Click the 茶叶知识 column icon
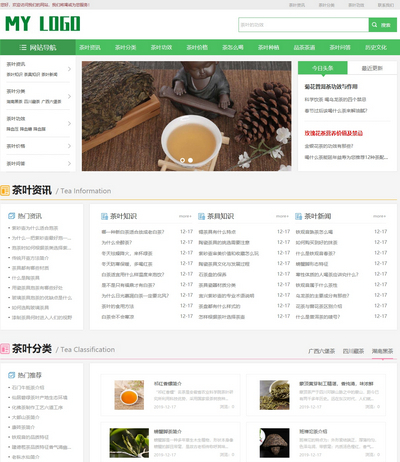Screen dimensions: 400x462 click(104, 216)
